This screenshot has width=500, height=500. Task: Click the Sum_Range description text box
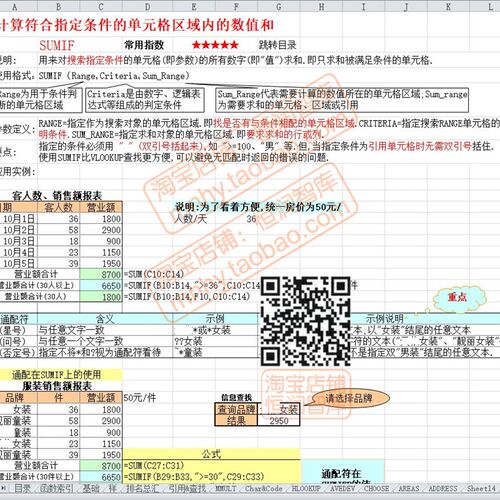(x=342, y=100)
